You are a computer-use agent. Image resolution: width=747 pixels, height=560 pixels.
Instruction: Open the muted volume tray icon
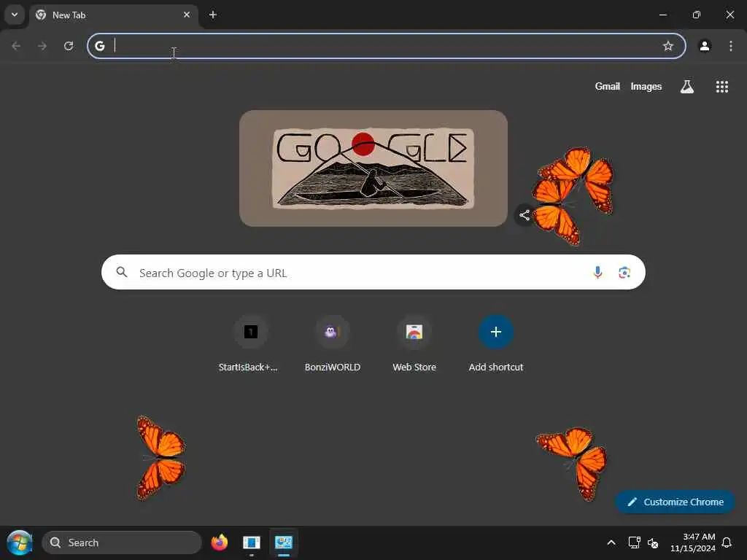(x=653, y=542)
